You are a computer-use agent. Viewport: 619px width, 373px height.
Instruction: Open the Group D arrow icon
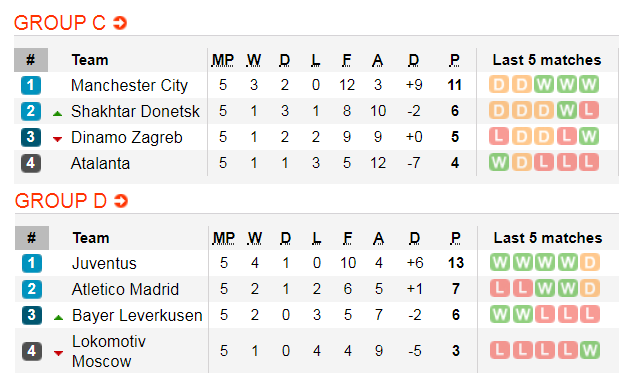pyautogui.click(x=121, y=201)
